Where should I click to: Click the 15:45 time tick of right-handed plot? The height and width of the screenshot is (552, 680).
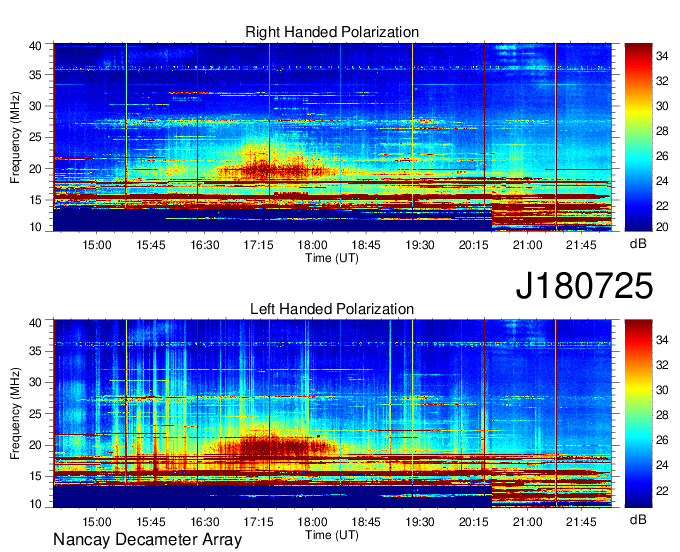click(151, 245)
